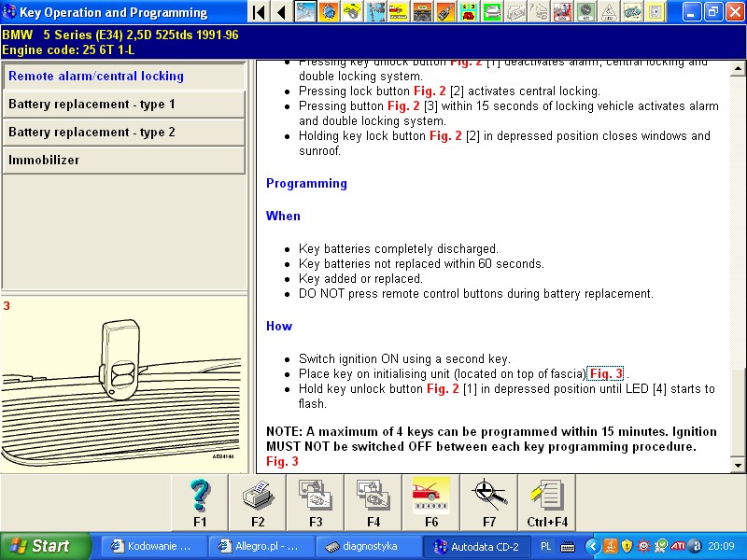Open the warning triangle toolbar icon

pyautogui.click(x=609, y=12)
